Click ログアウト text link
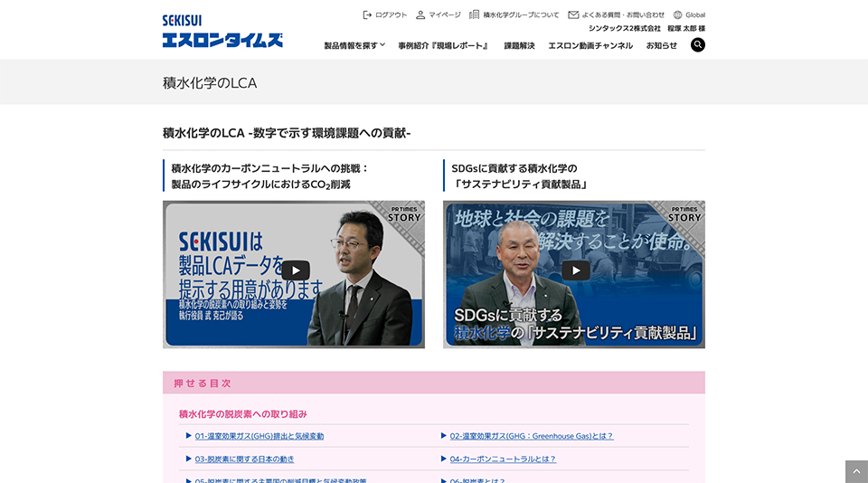 click(x=391, y=15)
